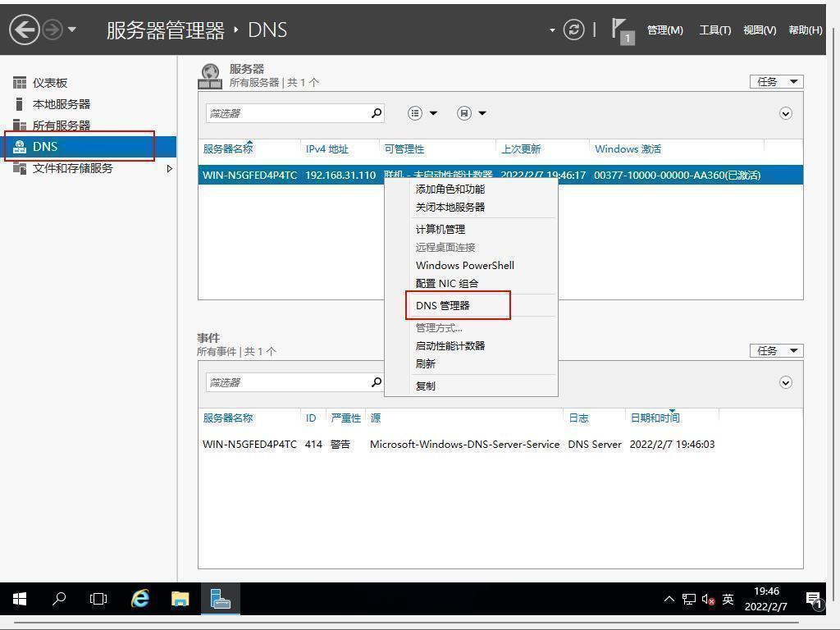Click the refresh icon in header
Viewport: 840px width, 630px height.
pos(573,30)
